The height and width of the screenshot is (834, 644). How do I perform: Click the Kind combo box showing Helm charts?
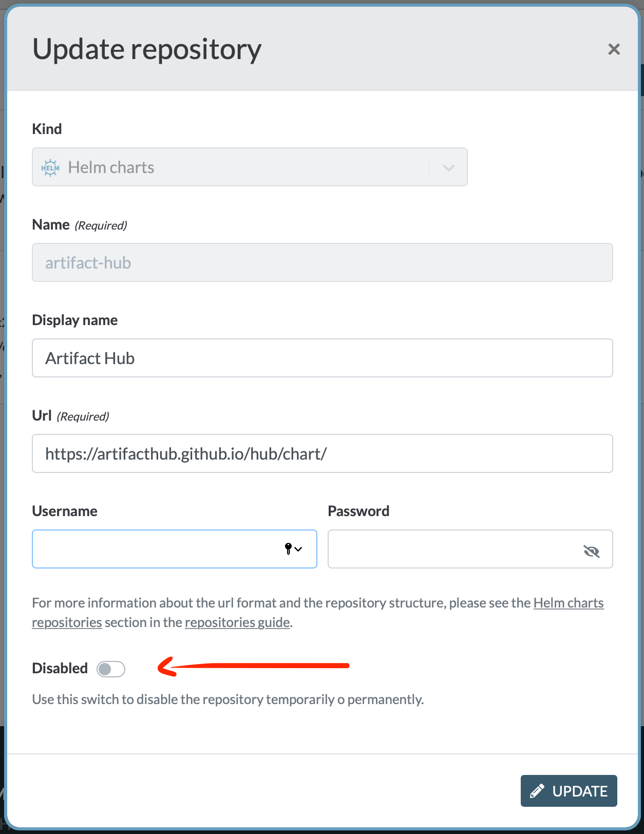(250, 167)
